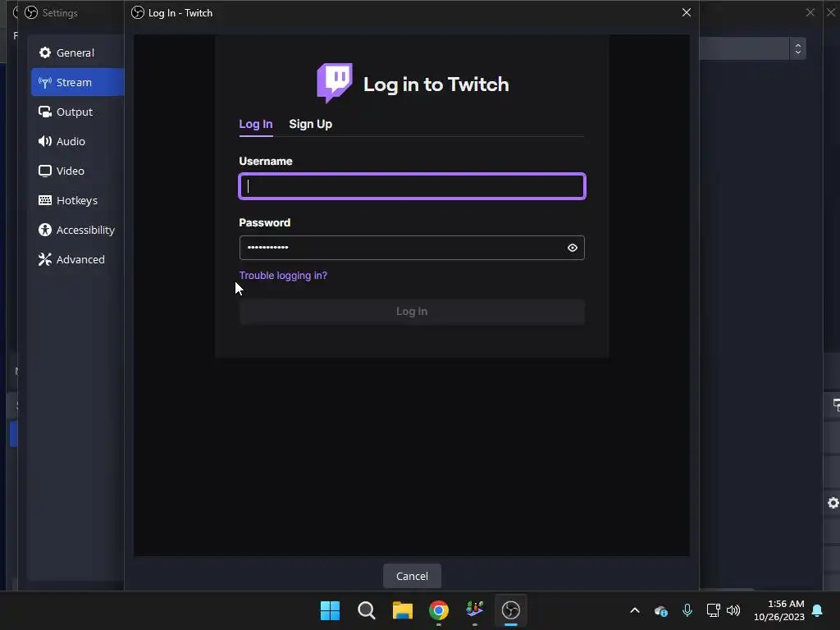Open the clock showing 1:56 AM
Screen dimensions: 840x630
779,610
